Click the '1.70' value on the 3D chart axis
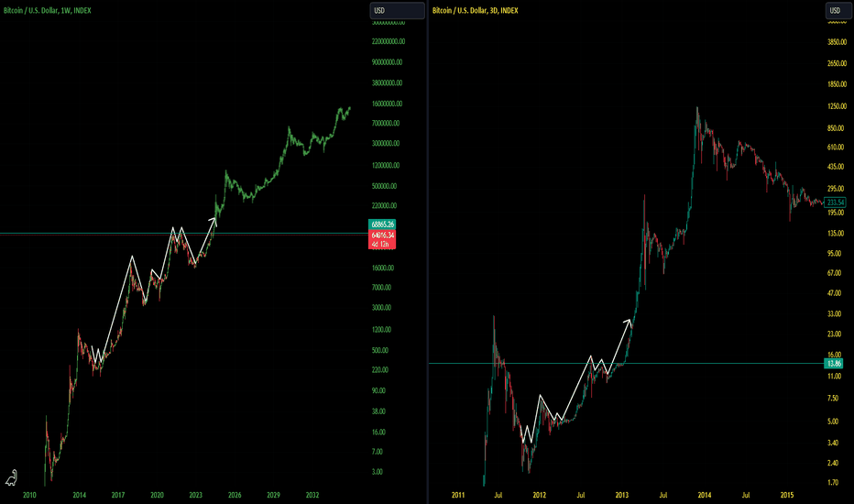The image size is (854, 504). 833,483
